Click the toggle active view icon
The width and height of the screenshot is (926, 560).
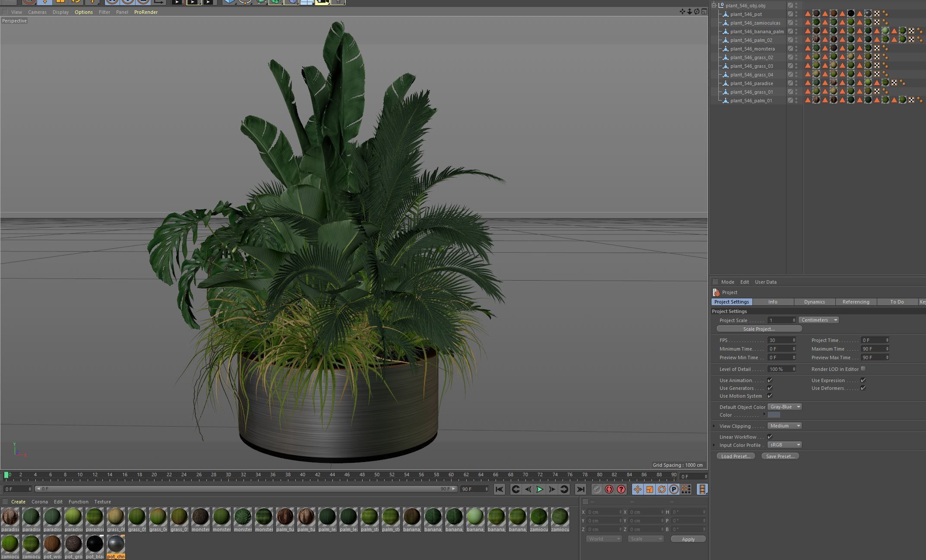click(704, 12)
